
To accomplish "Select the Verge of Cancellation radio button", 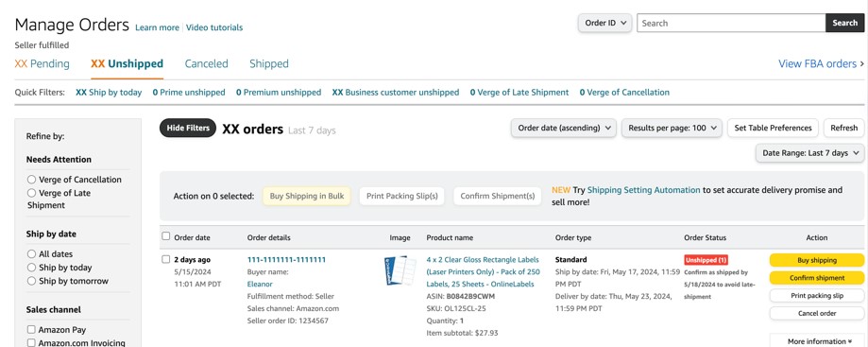I will click(x=31, y=180).
